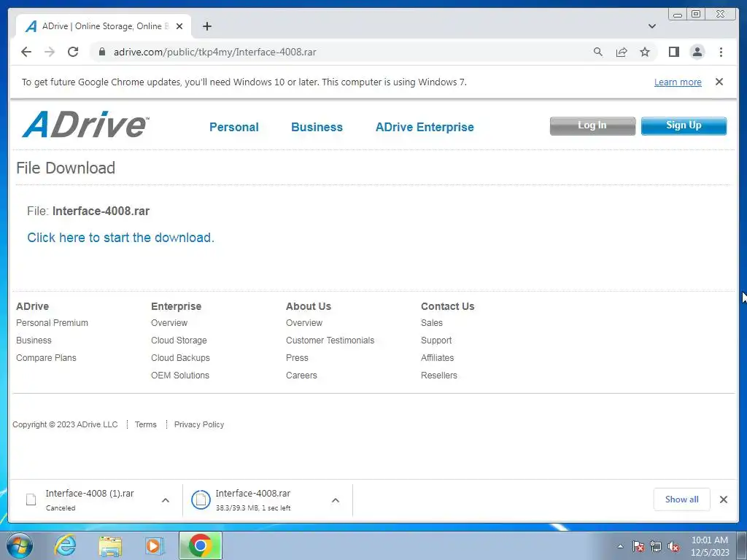Screen dimensions: 747x560
Task: Open the Press link
Action: click(x=297, y=357)
